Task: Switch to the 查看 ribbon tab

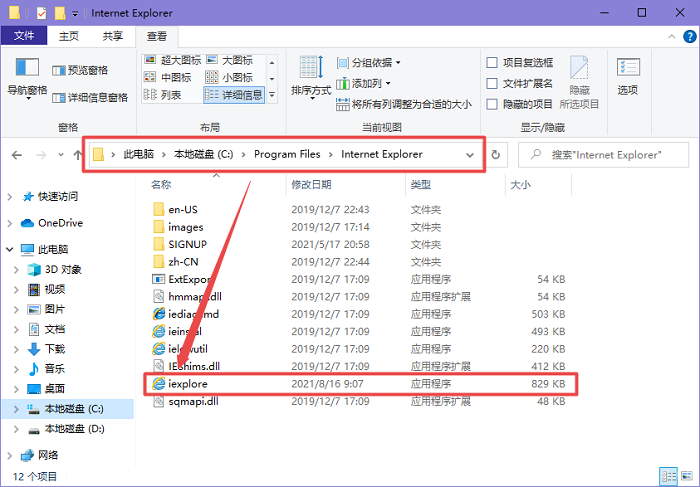Action: 157,37
